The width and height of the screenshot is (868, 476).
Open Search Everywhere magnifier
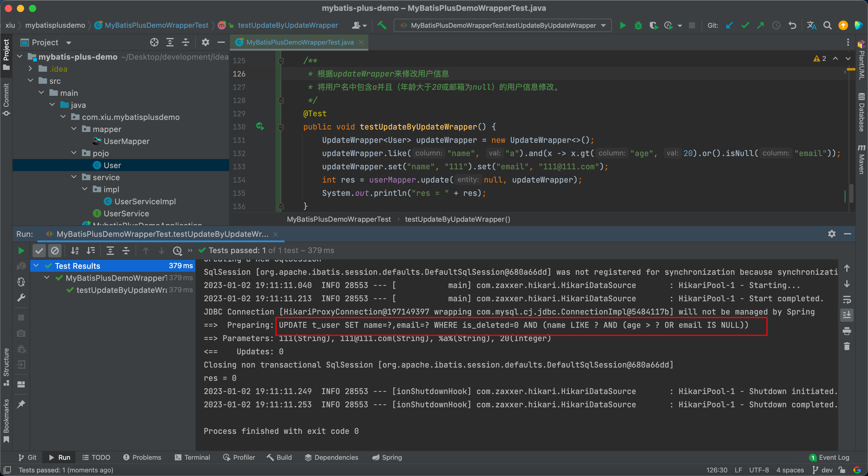tap(827, 25)
